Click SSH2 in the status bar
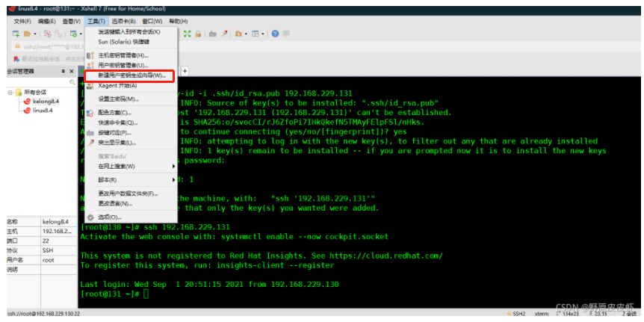 tap(519, 313)
